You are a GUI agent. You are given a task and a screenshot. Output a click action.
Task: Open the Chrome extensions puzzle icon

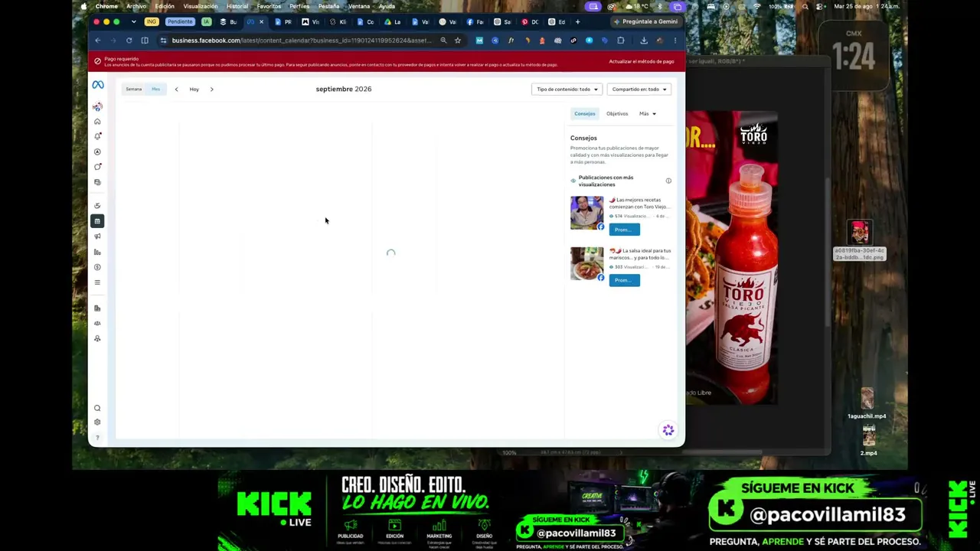tap(621, 41)
